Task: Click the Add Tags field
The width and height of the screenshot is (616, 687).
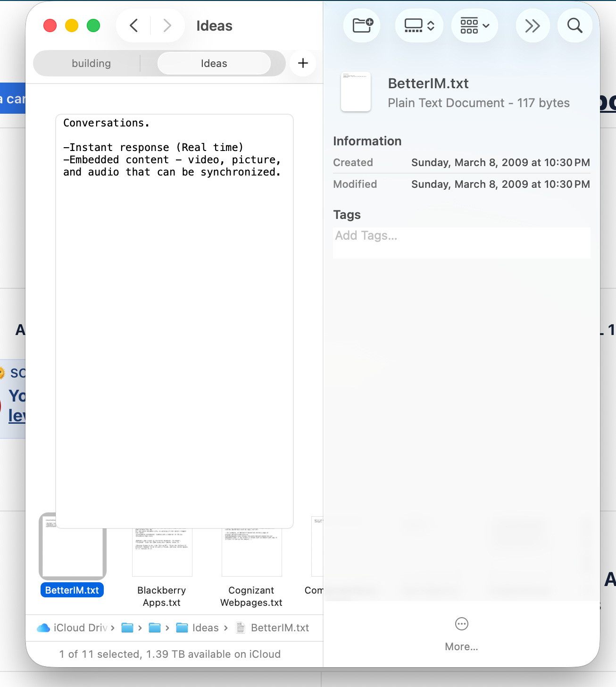Action: [x=461, y=243]
